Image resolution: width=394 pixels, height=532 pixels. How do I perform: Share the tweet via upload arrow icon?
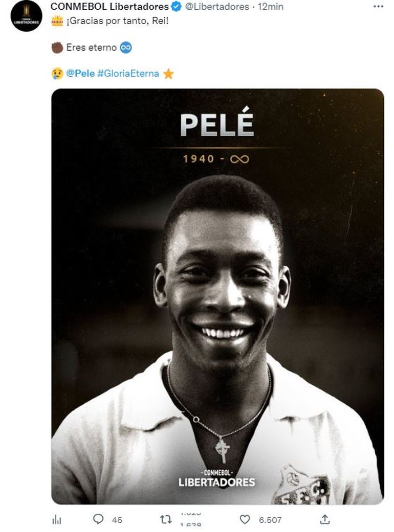point(324,519)
